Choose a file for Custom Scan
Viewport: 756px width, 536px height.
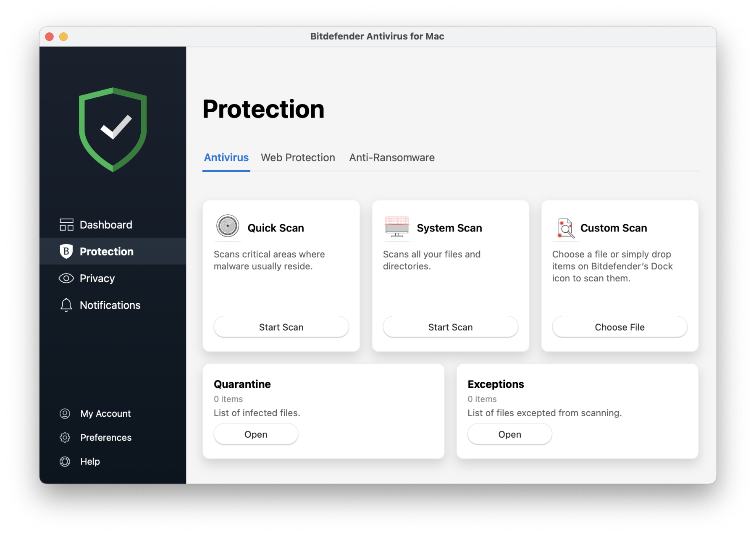pyautogui.click(x=619, y=327)
